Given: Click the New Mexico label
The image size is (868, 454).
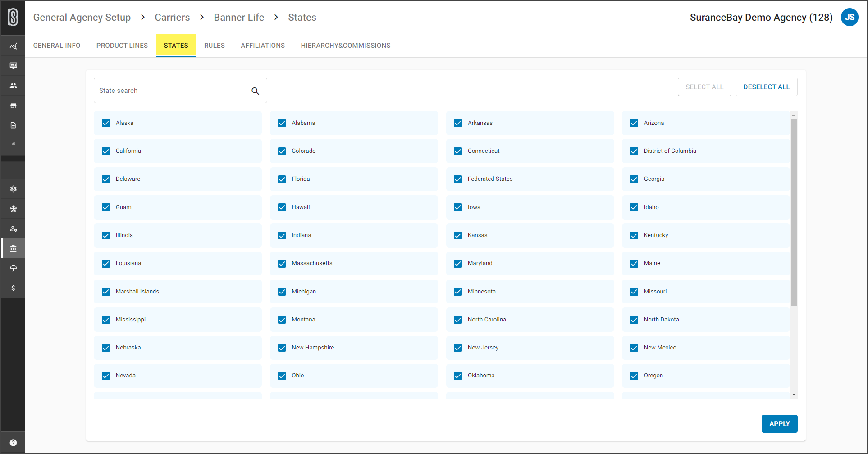Looking at the screenshot, I should (x=660, y=348).
